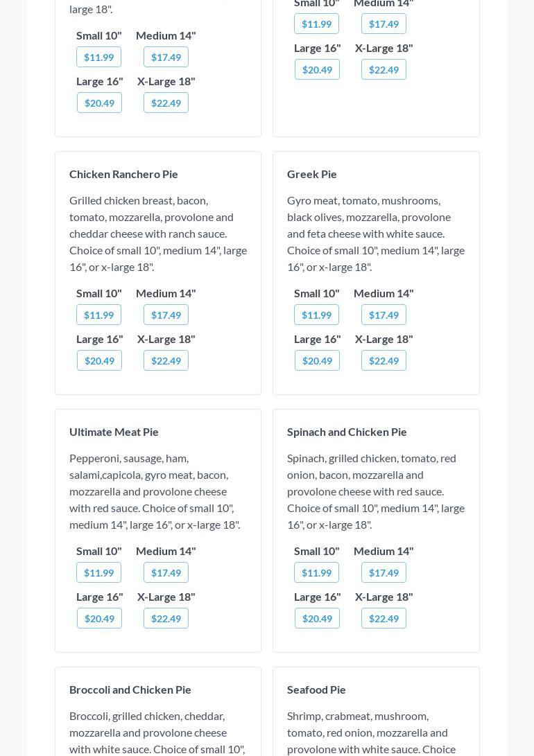Select Spinach and Chicken Pie Medium $17.49

click(384, 573)
